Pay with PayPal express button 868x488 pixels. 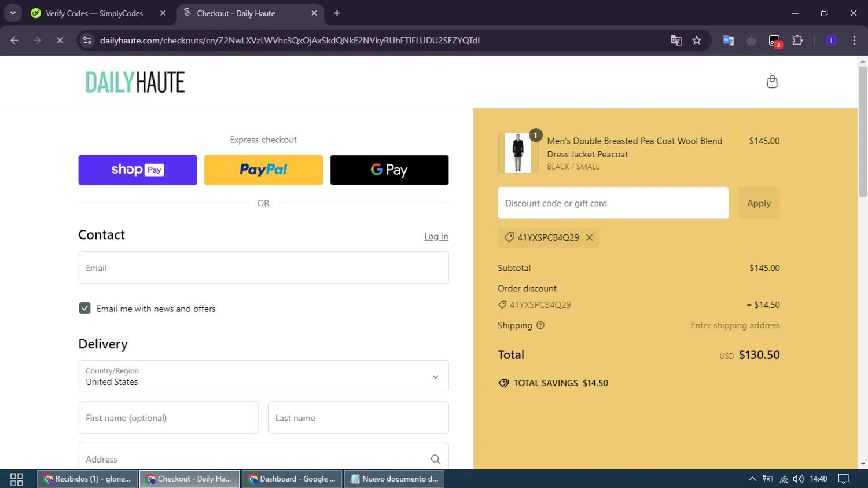263,170
